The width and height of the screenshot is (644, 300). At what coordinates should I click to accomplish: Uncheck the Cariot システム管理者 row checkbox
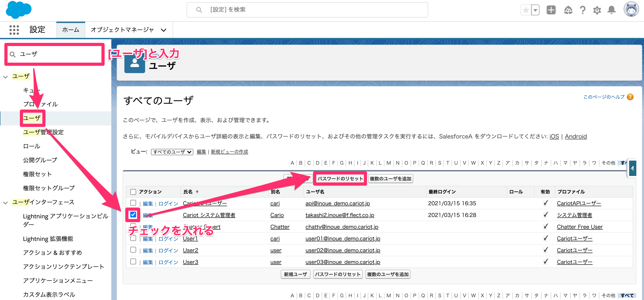click(133, 215)
